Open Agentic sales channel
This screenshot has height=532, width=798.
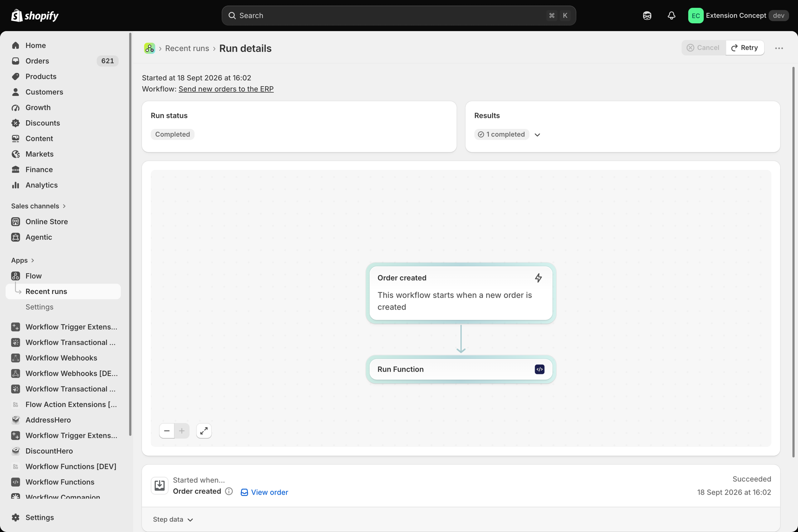63,237
